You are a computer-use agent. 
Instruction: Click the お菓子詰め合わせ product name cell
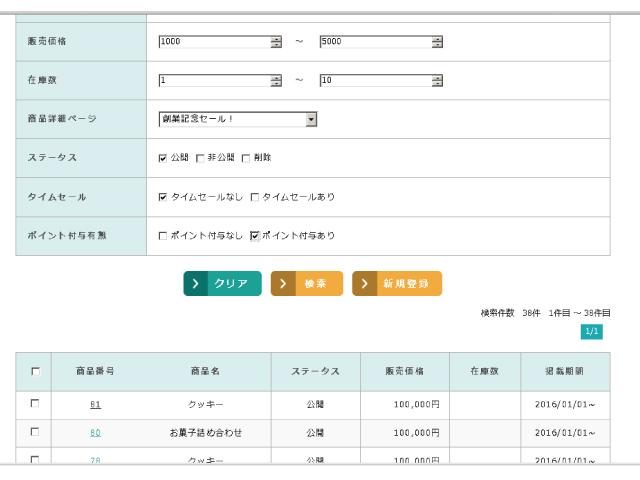click(x=205, y=433)
